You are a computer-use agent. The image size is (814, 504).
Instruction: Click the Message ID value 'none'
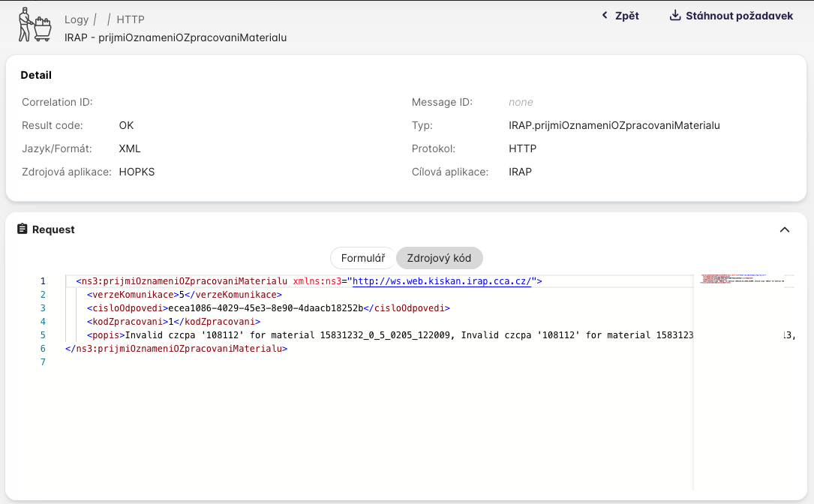click(521, 102)
